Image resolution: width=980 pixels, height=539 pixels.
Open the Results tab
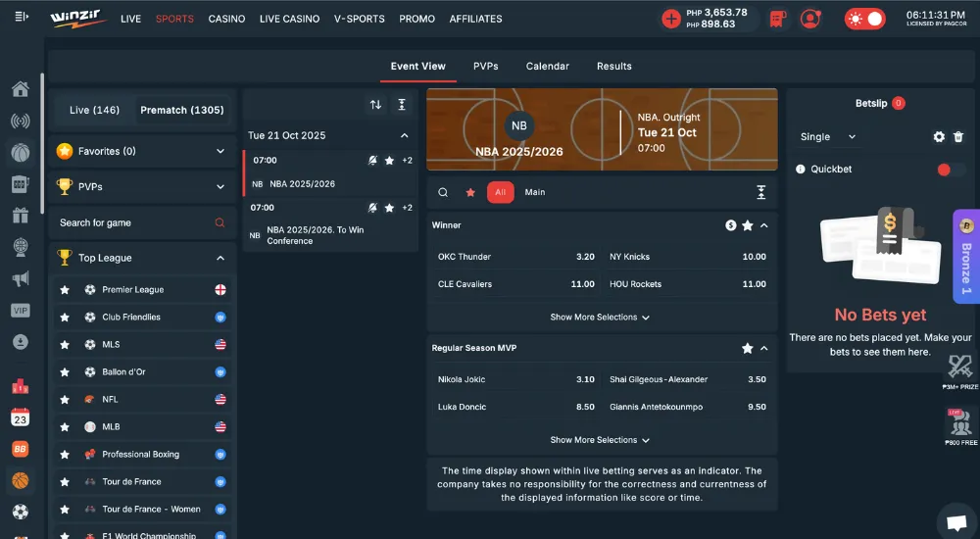click(613, 67)
